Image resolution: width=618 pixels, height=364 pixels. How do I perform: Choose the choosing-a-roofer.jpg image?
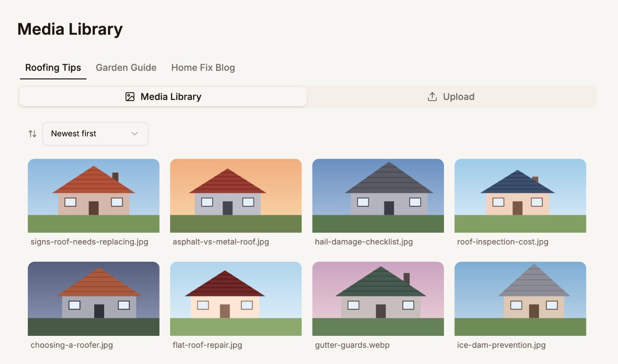tap(94, 299)
